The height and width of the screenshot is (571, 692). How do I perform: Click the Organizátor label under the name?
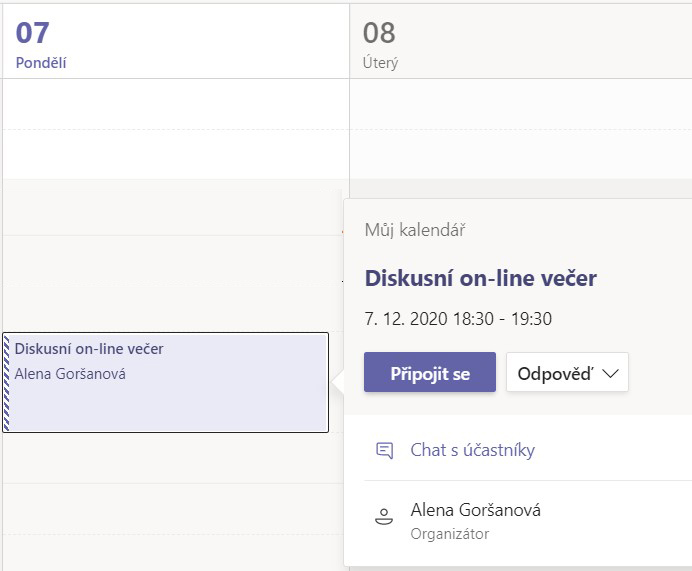click(x=450, y=534)
